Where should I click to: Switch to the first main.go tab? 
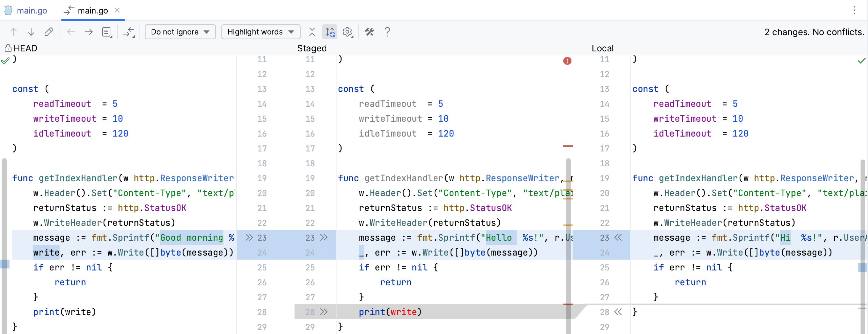[26, 10]
